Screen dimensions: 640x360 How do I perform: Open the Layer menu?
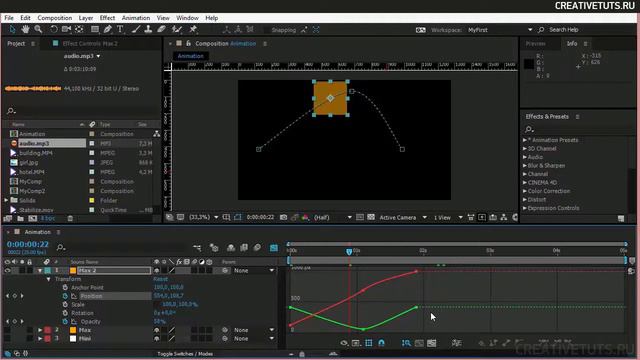pos(86,18)
